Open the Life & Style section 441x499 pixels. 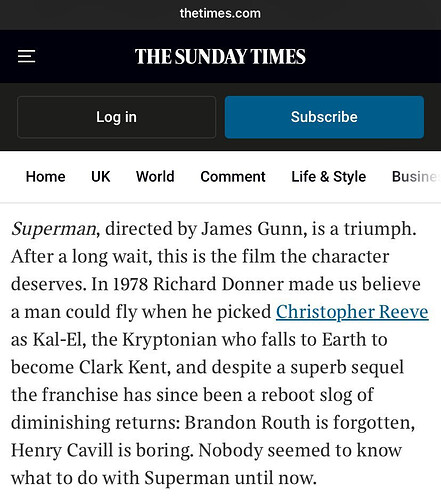click(x=329, y=177)
